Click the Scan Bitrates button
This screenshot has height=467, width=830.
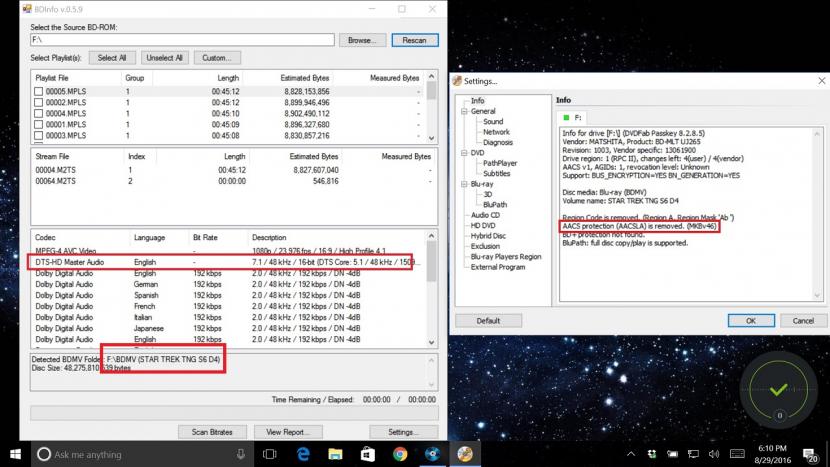point(213,432)
